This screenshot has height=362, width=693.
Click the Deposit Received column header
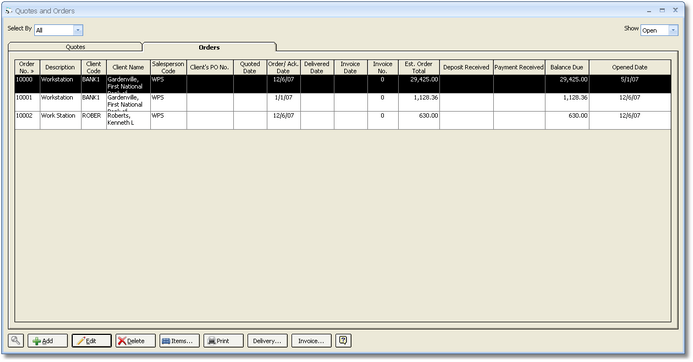coord(466,67)
